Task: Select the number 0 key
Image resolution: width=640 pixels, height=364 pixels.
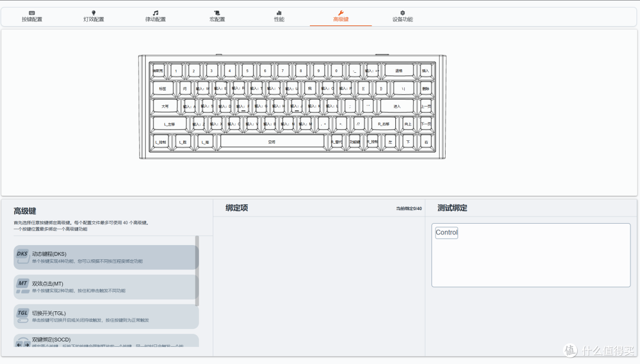Action: pyautogui.click(x=337, y=70)
